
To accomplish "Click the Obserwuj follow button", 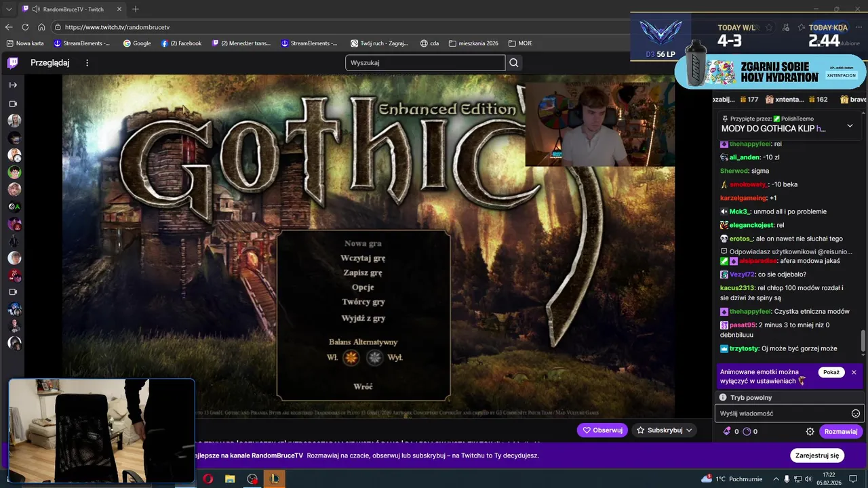I will (x=602, y=430).
